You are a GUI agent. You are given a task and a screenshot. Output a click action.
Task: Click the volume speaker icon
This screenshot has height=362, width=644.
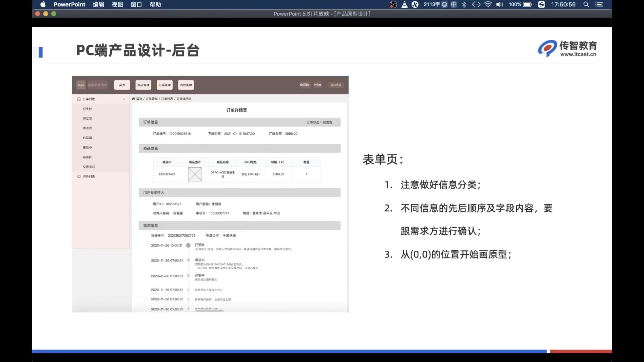(500, 4)
